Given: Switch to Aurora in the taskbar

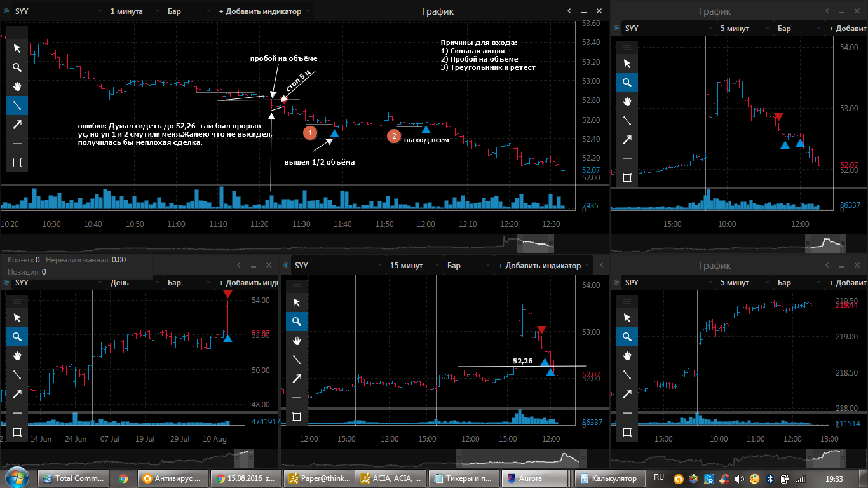Looking at the screenshot, I should pos(535,478).
